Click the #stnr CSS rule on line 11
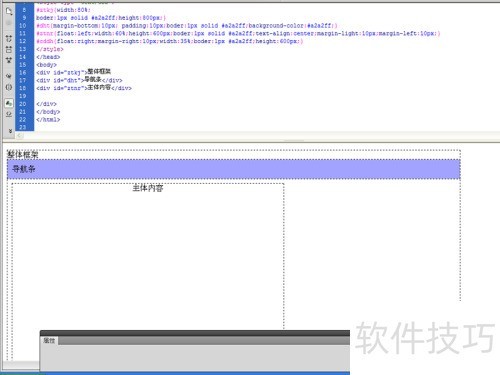500x375 pixels. (x=238, y=33)
